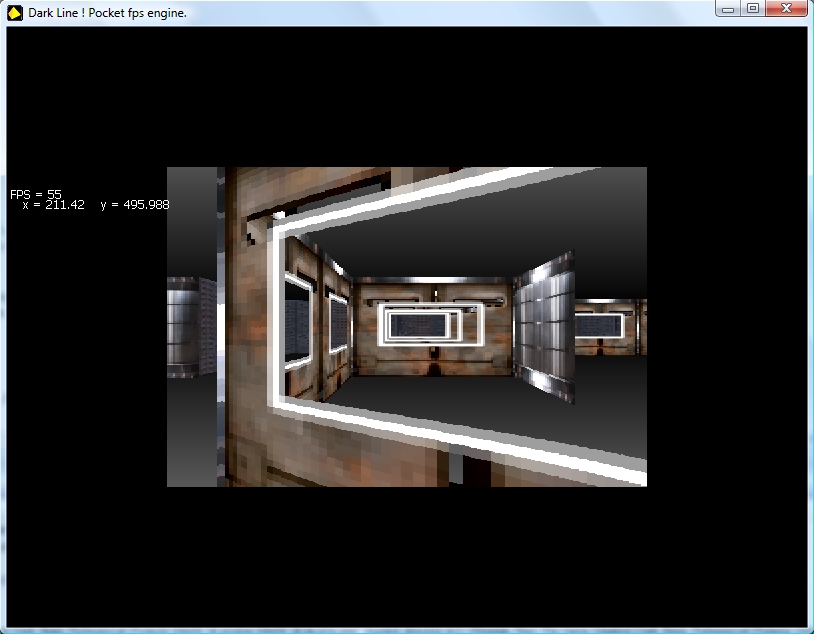
Task: Click the 'FPS = 55' readout
Action: tap(36, 194)
